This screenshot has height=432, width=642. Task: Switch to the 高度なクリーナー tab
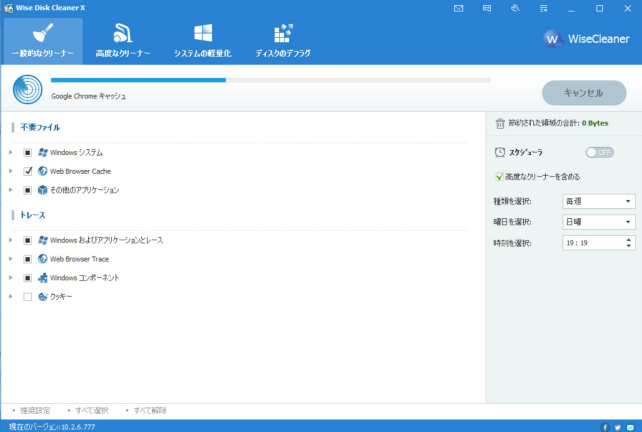click(x=123, y=41)
